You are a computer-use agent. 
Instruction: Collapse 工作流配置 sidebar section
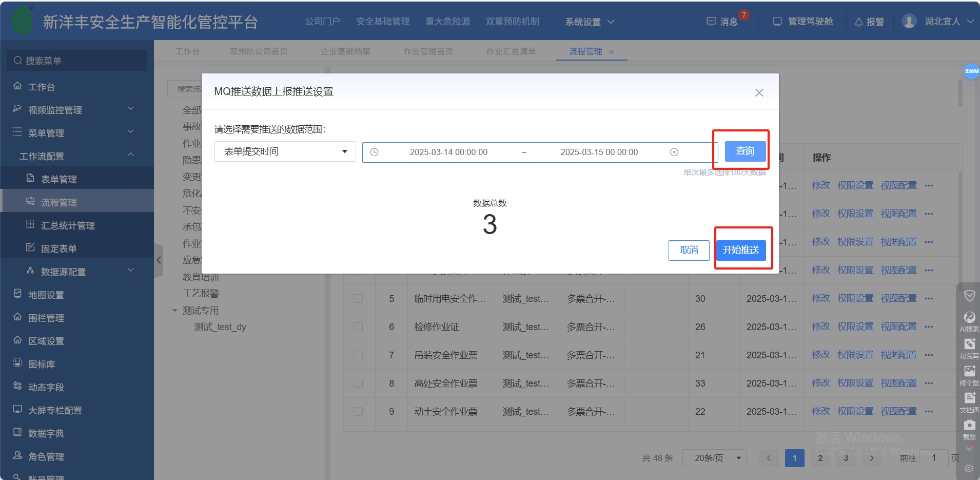77,156
